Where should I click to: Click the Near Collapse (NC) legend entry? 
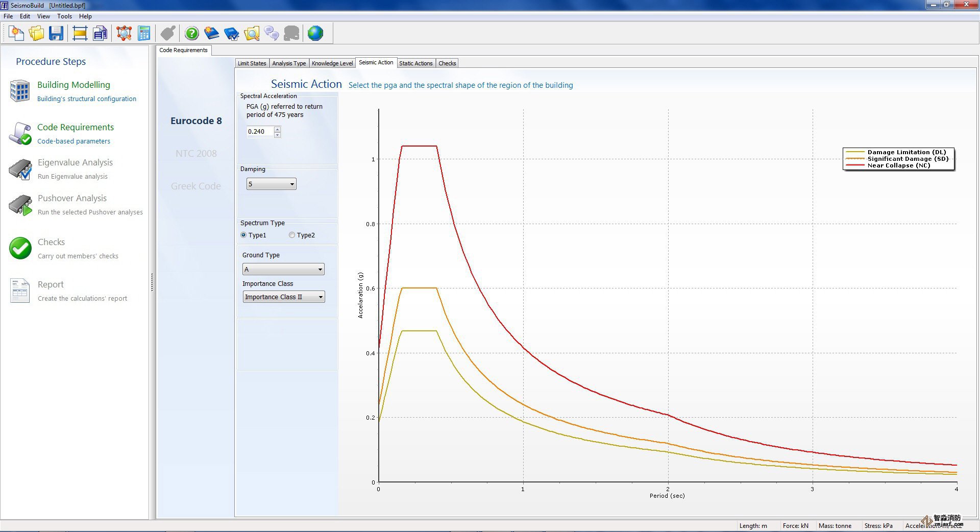[x=898, y=165]
